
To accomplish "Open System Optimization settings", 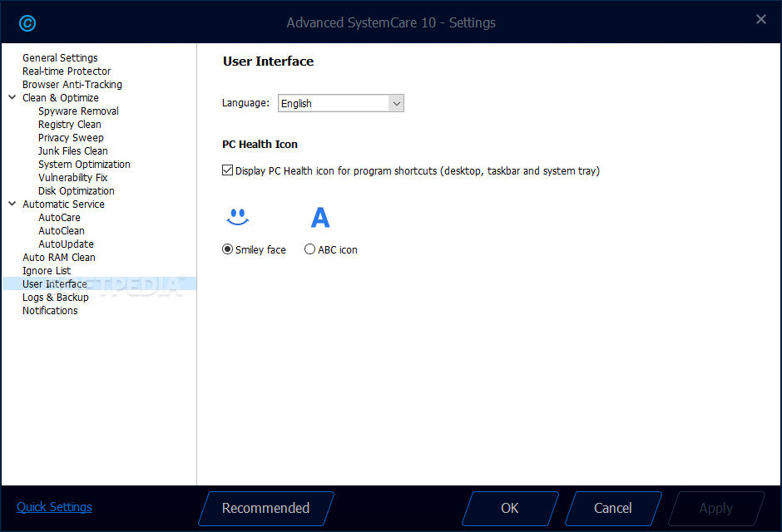I will [x=84, y=165].
